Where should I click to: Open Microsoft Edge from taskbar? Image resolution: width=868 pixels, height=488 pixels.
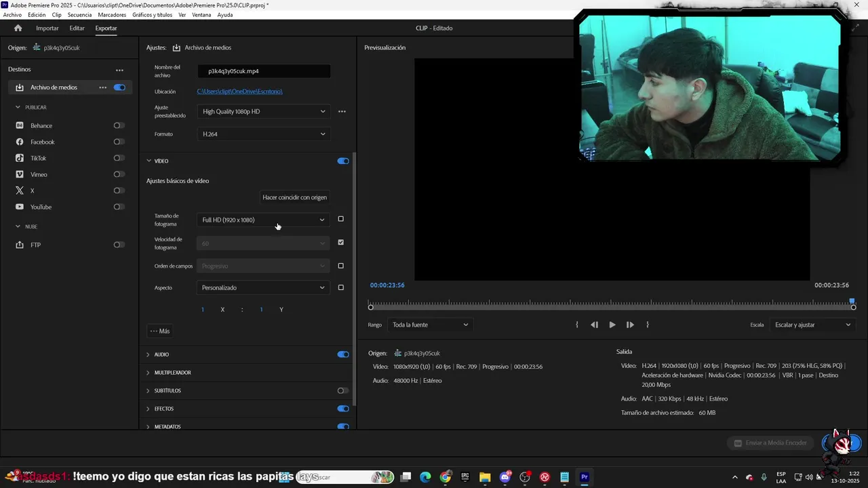click(425, 477)
